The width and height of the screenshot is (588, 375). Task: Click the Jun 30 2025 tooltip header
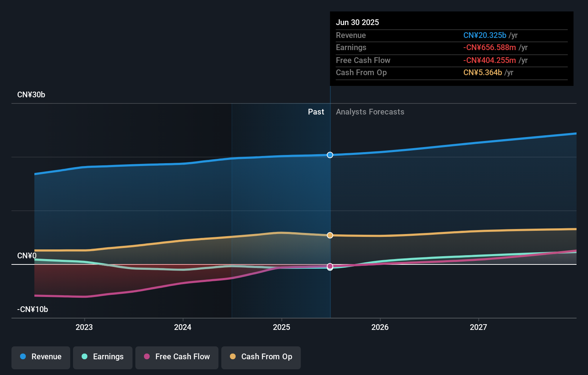(x=357, y=22)
